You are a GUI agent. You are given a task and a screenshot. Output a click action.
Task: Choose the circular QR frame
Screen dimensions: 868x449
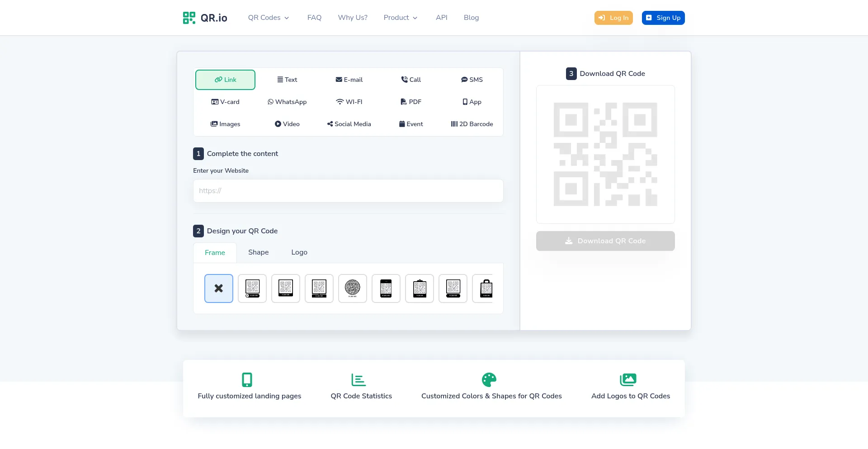(353, 288)
